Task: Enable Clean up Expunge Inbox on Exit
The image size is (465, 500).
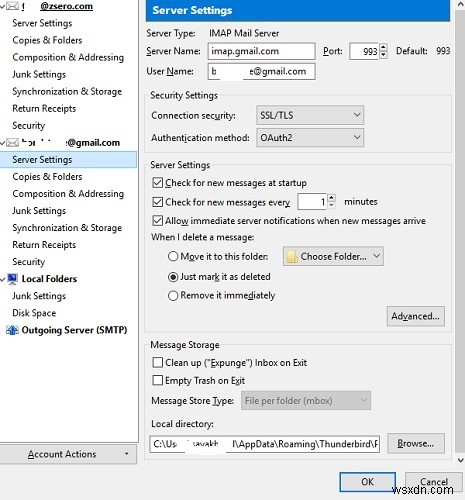Action: 157,362
